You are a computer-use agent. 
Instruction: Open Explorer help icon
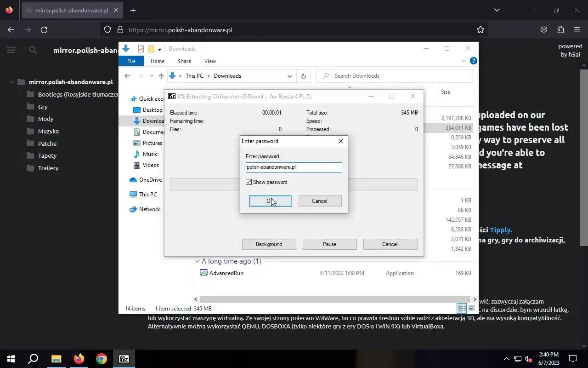473,61
